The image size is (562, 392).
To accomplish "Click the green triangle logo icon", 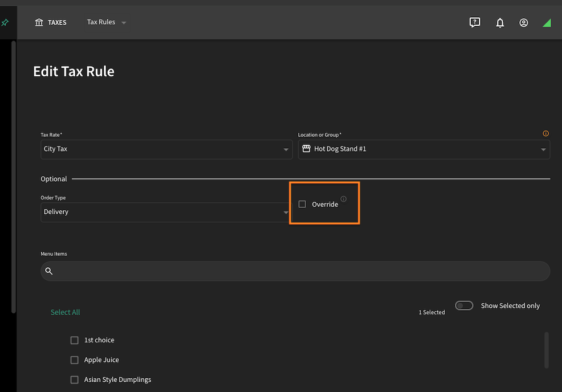I will [547, 23].
